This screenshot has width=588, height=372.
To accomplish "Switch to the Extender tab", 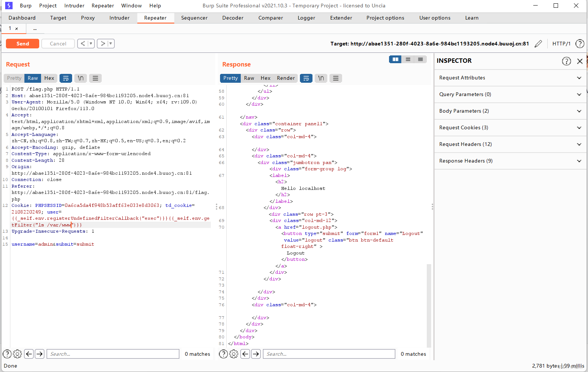I will pyautogui.click(x=341, y=18).
